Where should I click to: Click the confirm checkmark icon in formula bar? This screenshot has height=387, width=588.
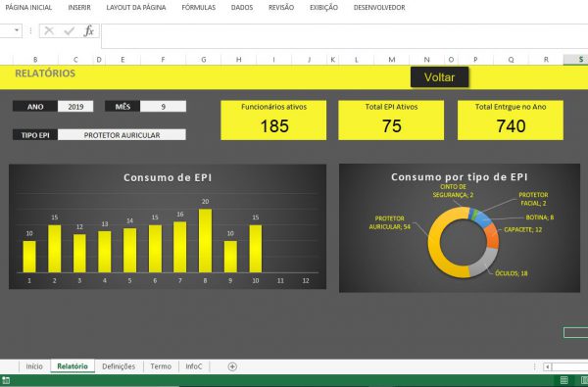pyautogui.click(x=69, y=30)
